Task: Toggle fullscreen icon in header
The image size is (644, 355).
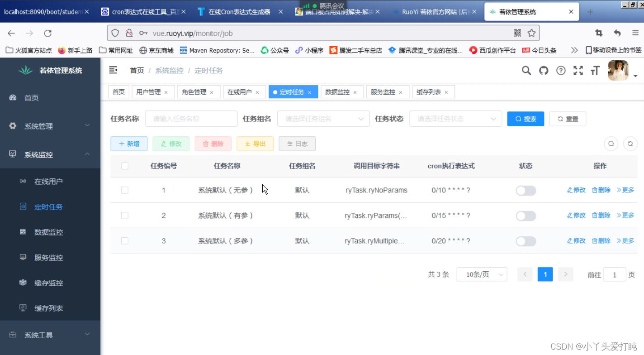Action: (x=578, y=70)
